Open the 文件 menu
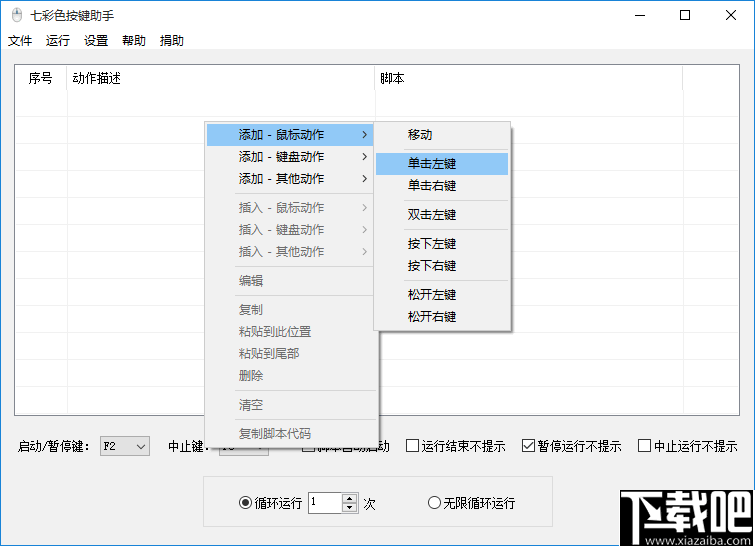 coord(20,40)
